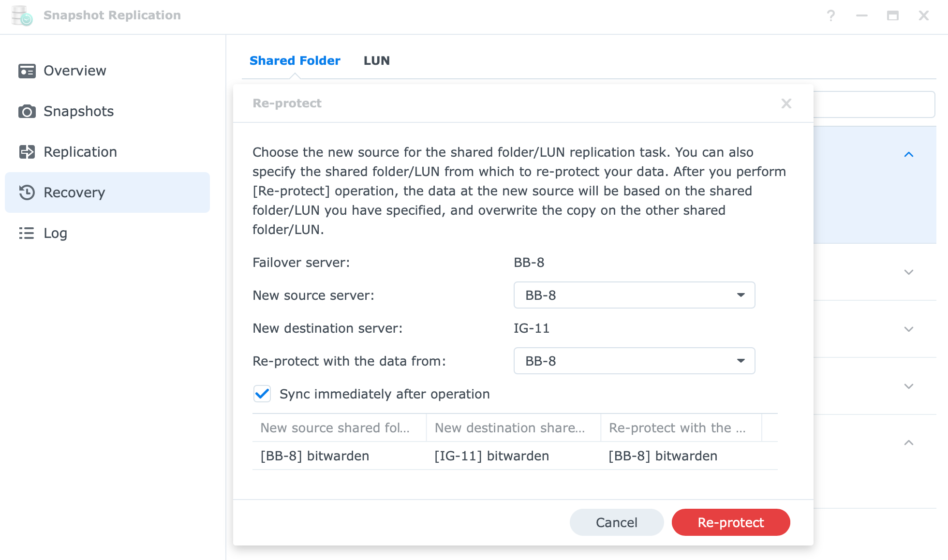Click the Replication arrow icon
Screen dimensions: 948x560
[27, 152]
